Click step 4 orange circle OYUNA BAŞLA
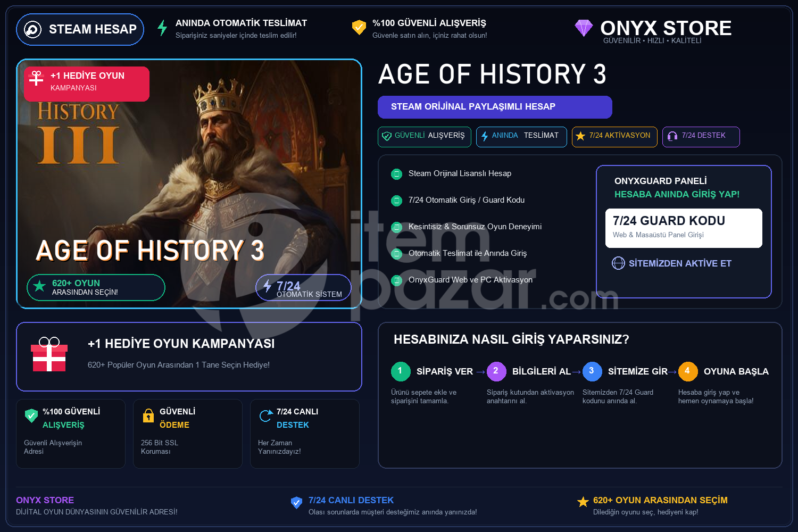Viewport: 798px width, 532px height. (688, 371)
